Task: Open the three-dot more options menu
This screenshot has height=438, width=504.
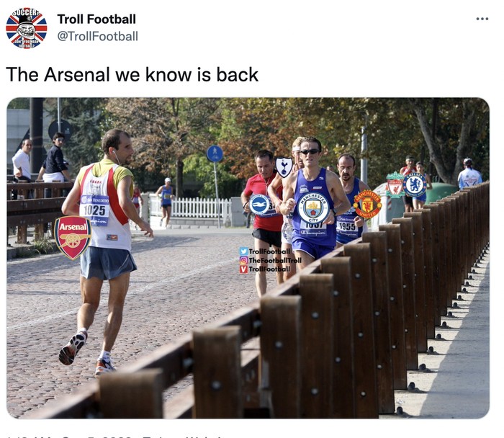Action: 482,19
